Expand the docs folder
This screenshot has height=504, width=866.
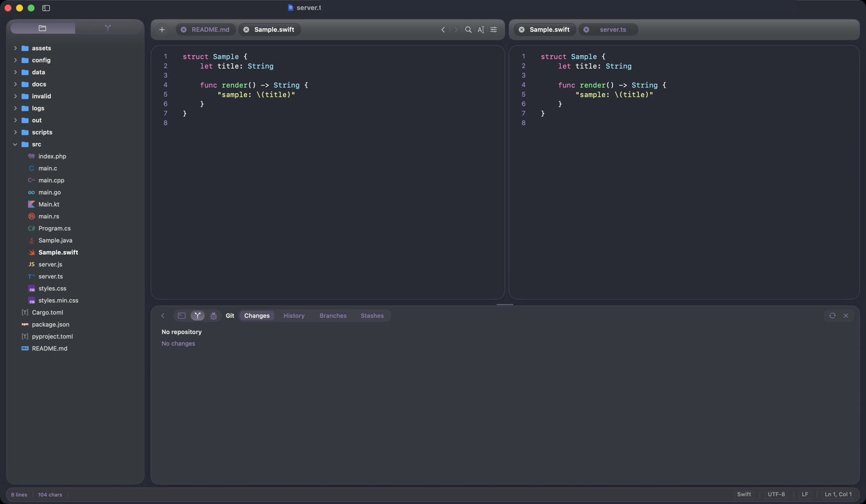pyautogui.click(x=15, y=84)
